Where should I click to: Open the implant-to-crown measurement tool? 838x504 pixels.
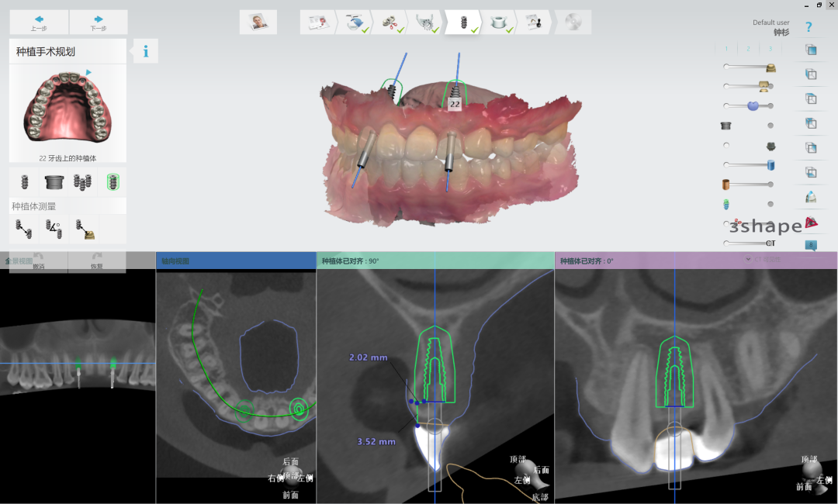point(83,229)
